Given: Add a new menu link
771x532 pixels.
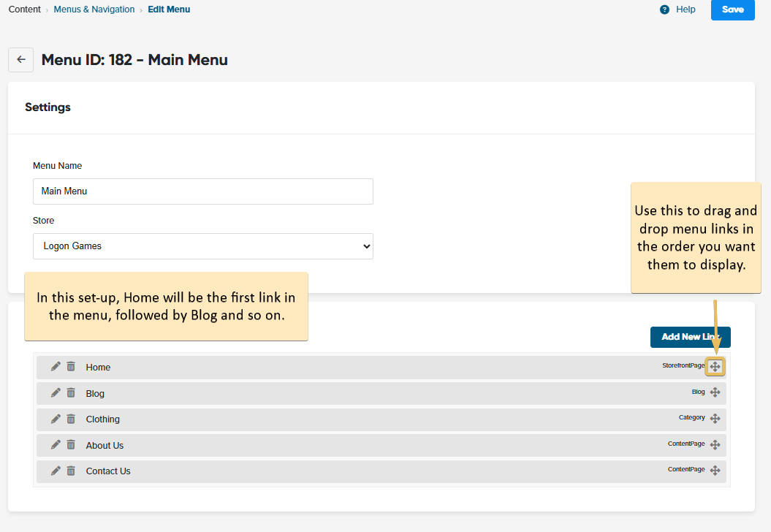Looking at the screenshot, I should pos(691,337).
